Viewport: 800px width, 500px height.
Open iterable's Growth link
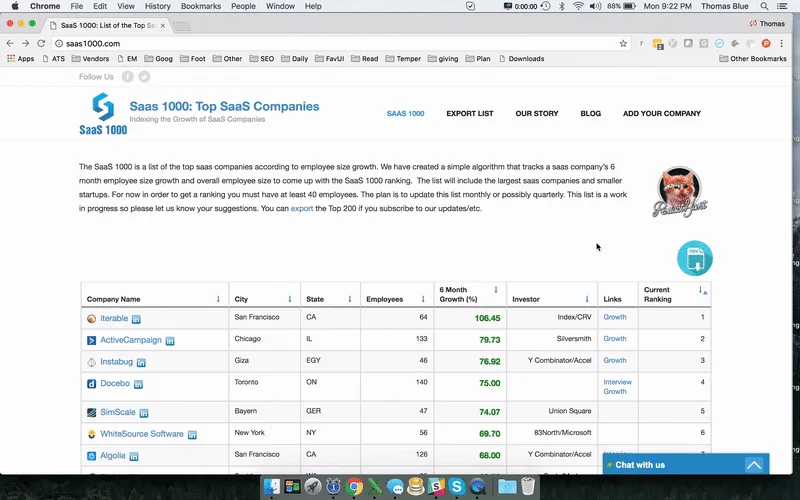click(x=615, y=317)
